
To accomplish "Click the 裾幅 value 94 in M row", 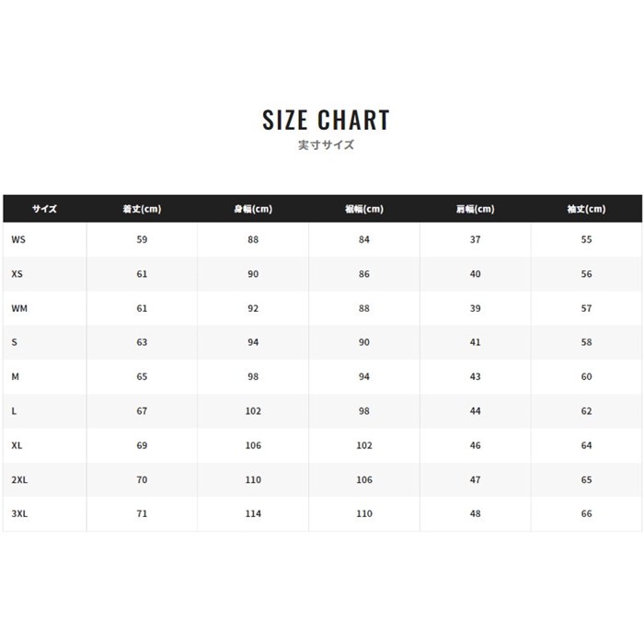I will tap(364, 376).
